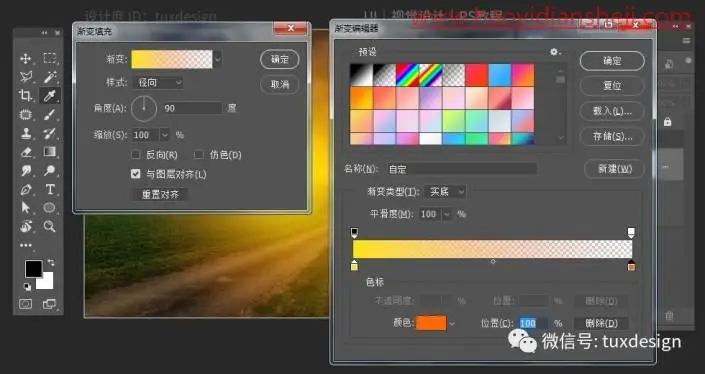Open the 平滑度 smoothness dropdown arrow

tap(446, 214)
